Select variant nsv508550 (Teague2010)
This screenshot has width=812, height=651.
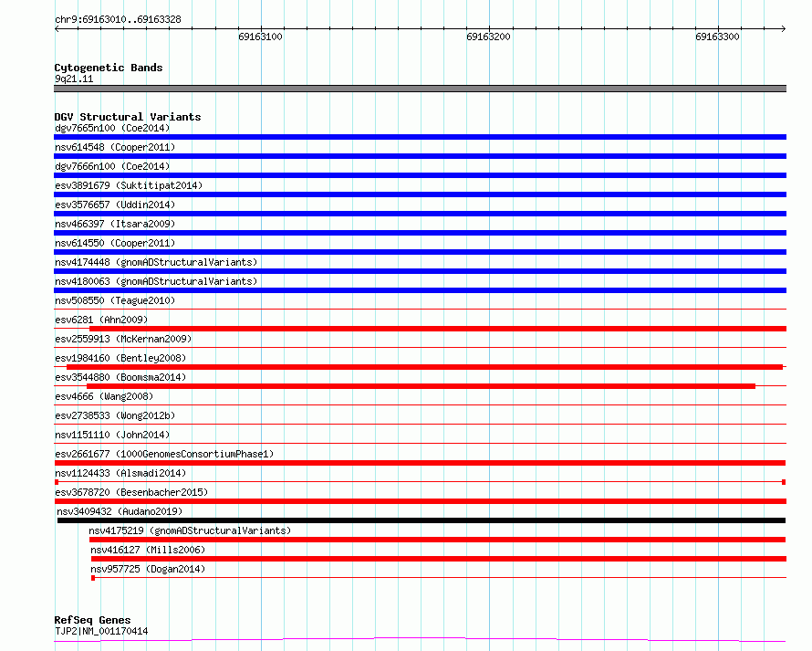click(x=115, y=300)
